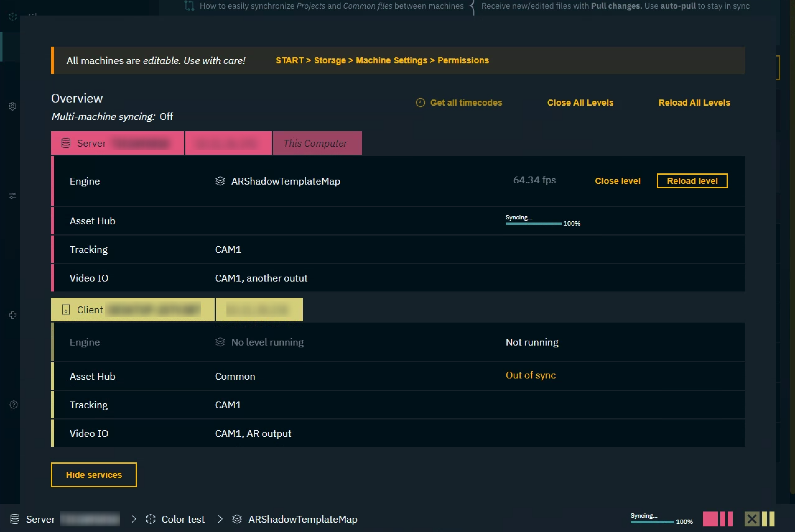Click Close All Levels link
Viewport: 795px width, 532px height.
(x=580, y=103)
